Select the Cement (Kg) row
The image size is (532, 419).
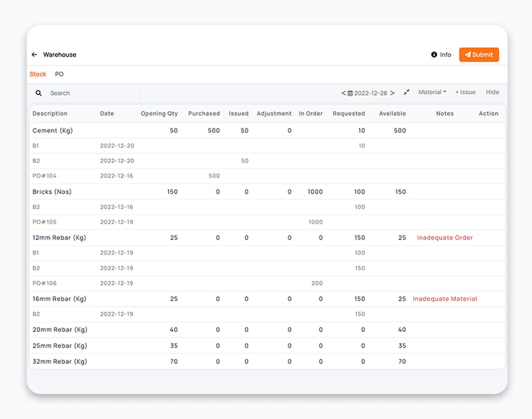tap(267, 130)
